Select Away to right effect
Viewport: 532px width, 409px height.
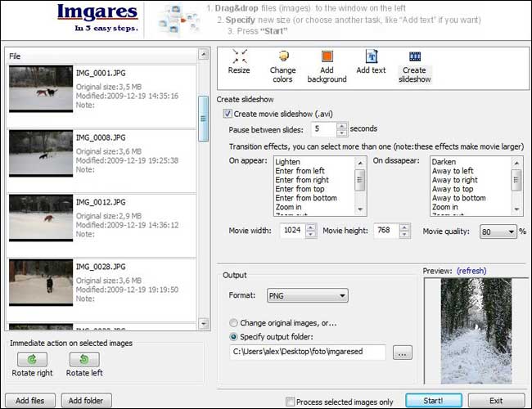point(454,180)
